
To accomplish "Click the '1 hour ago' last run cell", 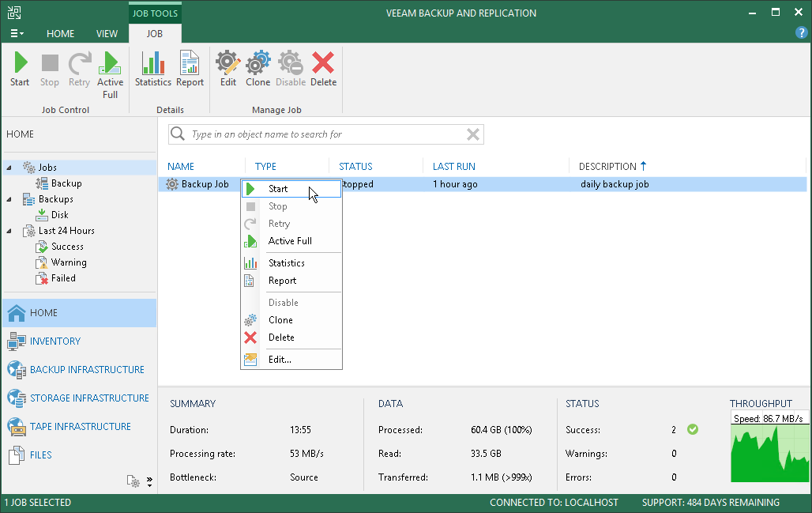I will (x=455, y=184).
